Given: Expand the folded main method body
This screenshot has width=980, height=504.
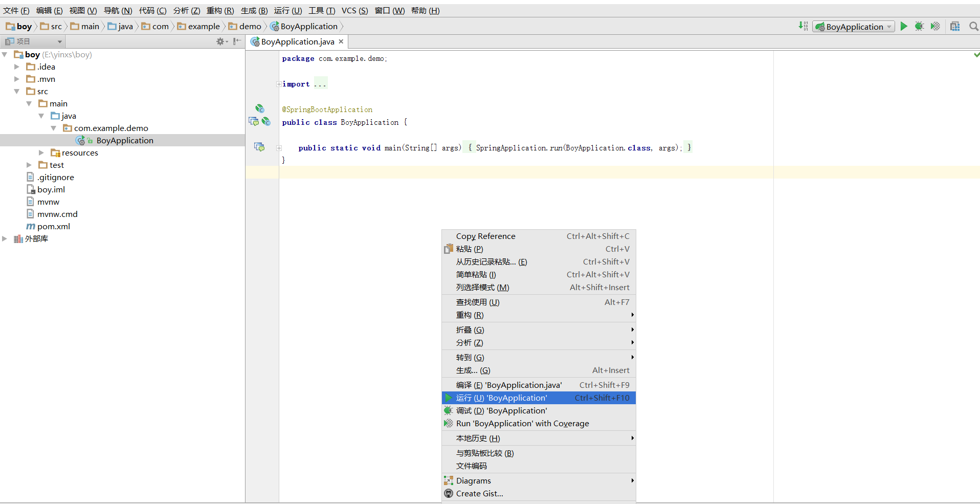Looking at the screenshot, I should coord(279,148).
